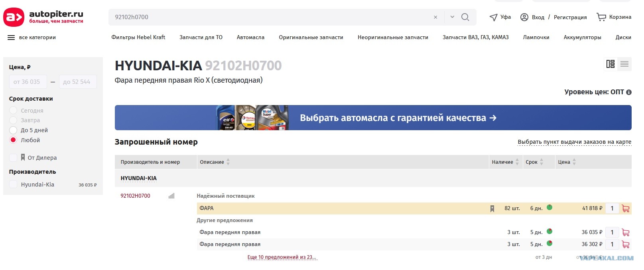Click the 82 шт. availability value

coord(512,208)
